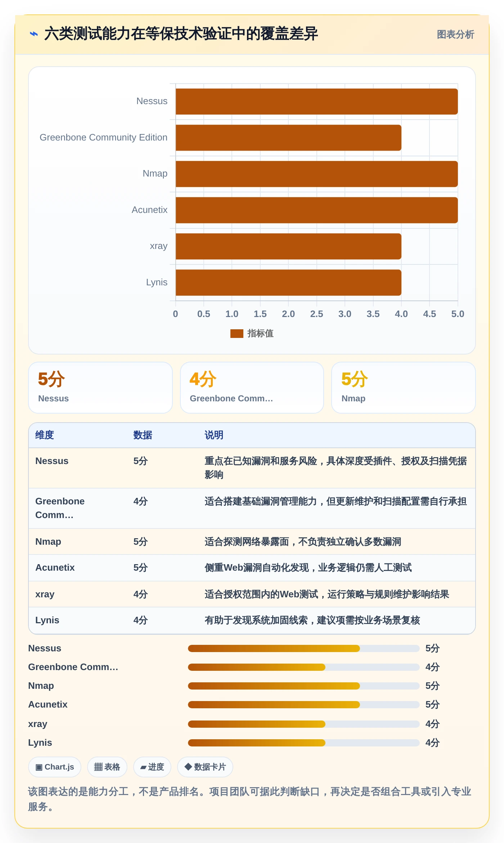504x843 pixels.
Task: Click the Acunetix progress bar
Action: (x=303, y=705)
